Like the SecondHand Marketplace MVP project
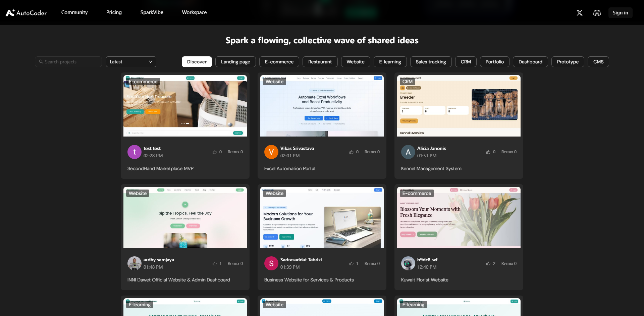644x316 pixels. click(215, 152)
